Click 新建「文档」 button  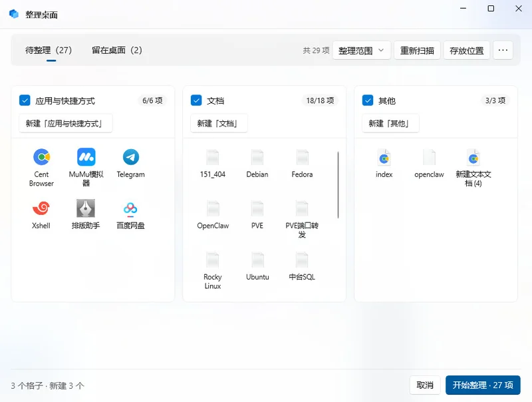coord(219,123)
